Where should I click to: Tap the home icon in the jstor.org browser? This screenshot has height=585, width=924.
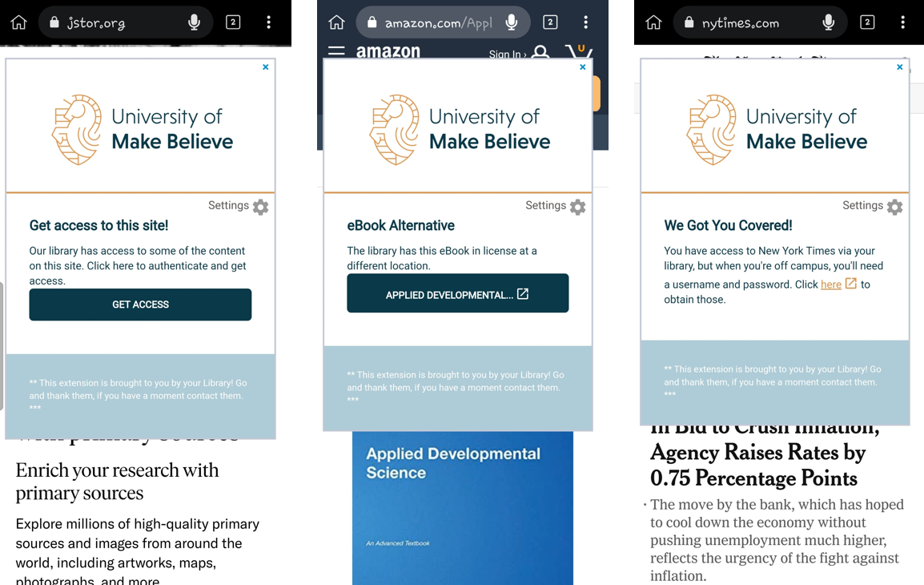point(19,22)
